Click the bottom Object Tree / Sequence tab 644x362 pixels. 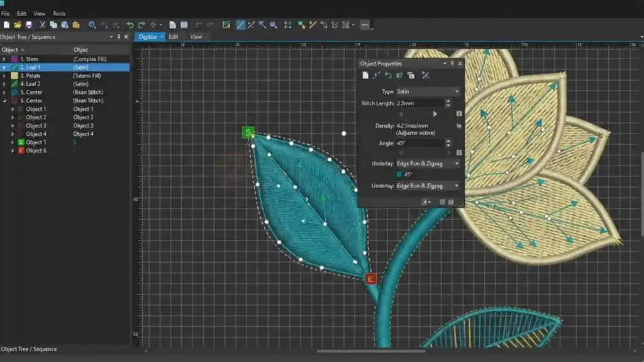coord(29,349)
